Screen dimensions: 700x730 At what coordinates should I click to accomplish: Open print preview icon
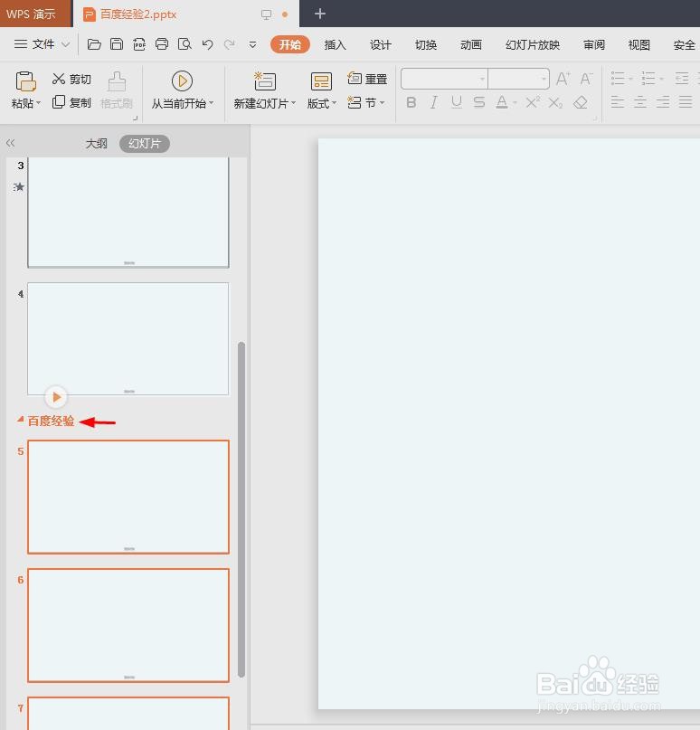tap(184, 44)
